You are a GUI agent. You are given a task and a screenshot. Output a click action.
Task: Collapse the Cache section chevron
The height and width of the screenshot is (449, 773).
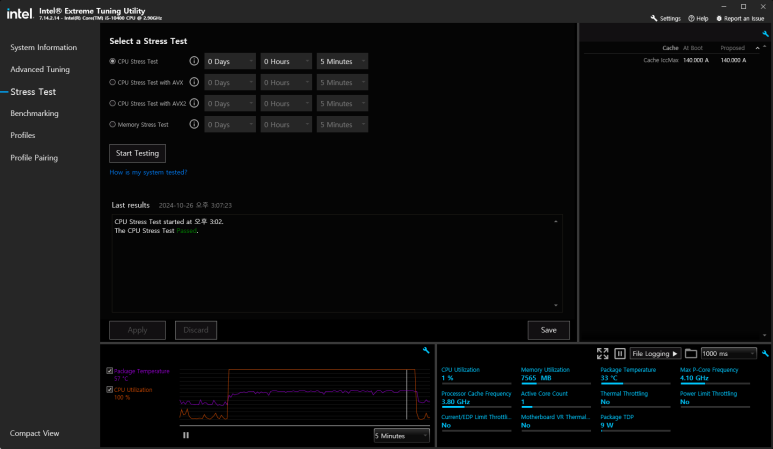[x=757, y=48]
